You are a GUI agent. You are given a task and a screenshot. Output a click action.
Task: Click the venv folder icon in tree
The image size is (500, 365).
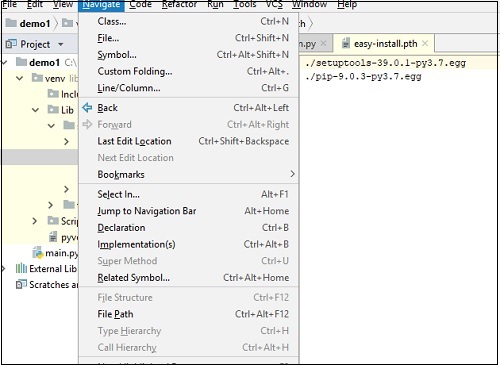(37, 78)
